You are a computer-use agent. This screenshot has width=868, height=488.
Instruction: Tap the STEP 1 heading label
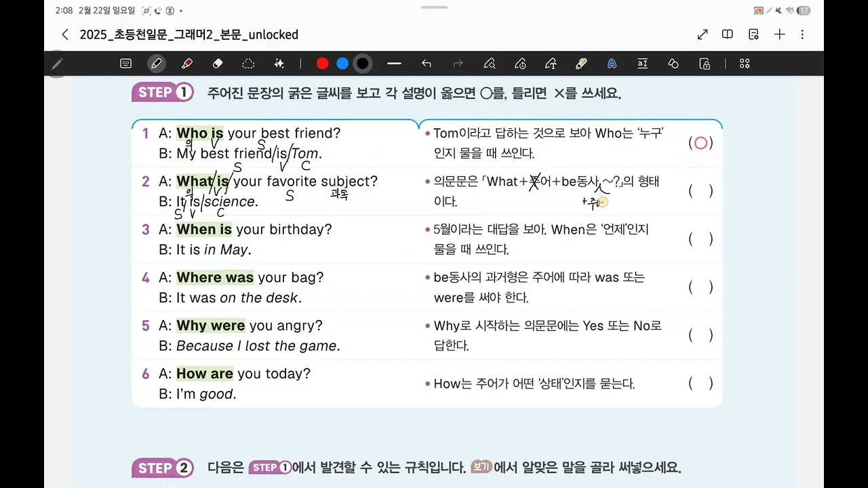[x=163, y=93]
